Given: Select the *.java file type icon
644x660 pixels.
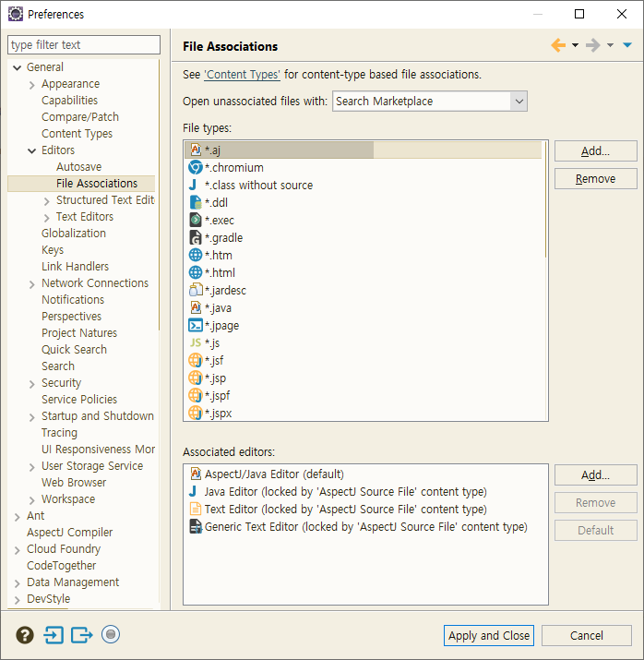Looking at the screenshot, I should coord(196,307).
